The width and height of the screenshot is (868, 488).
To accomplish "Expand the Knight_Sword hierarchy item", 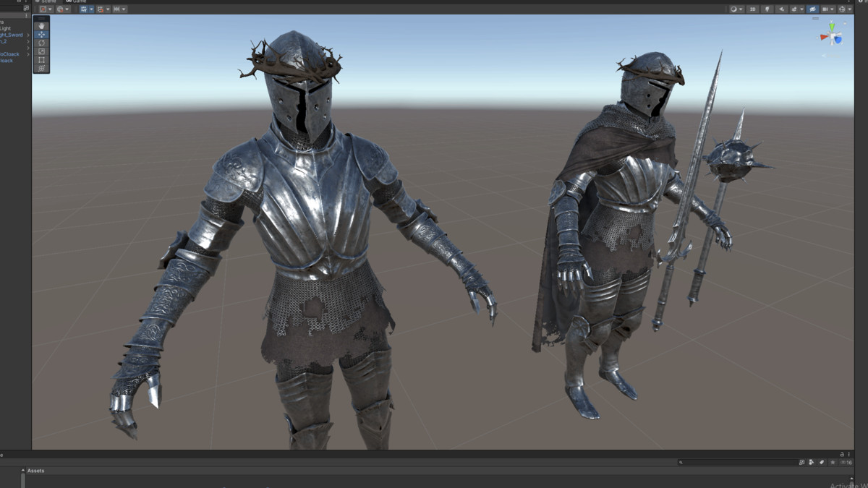I will pos(28,35).
